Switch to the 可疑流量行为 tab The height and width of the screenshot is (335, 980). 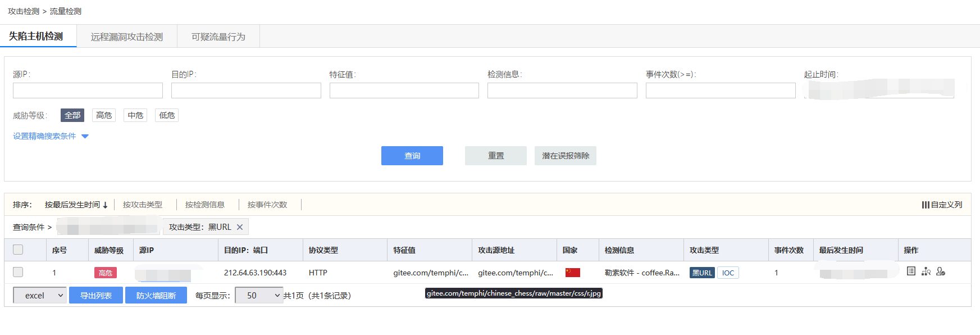218,37
